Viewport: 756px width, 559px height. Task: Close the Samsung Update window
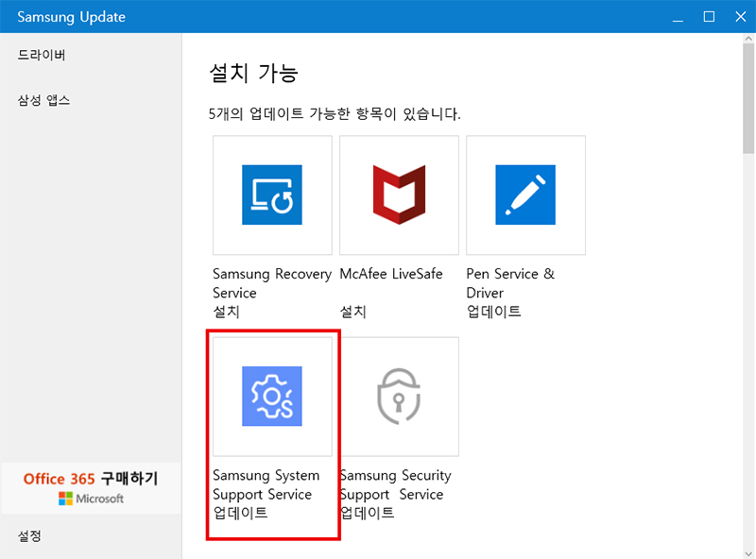(x=741, y=17)
